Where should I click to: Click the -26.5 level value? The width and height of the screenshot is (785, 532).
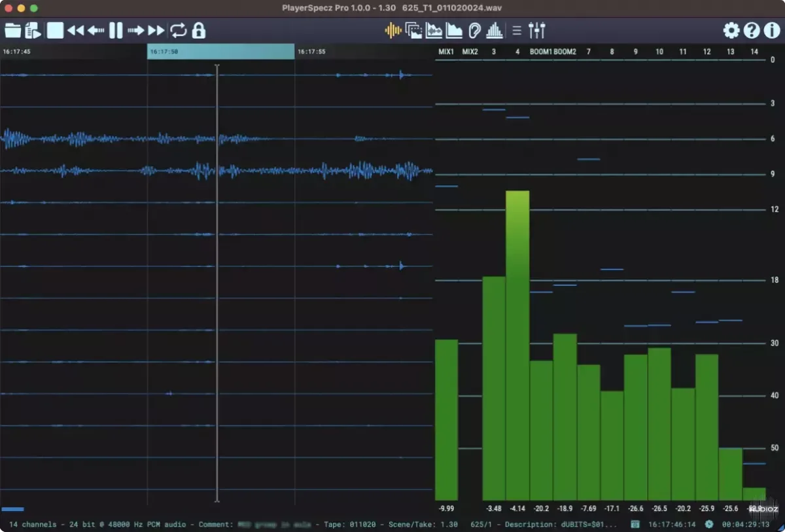[659, 508]
